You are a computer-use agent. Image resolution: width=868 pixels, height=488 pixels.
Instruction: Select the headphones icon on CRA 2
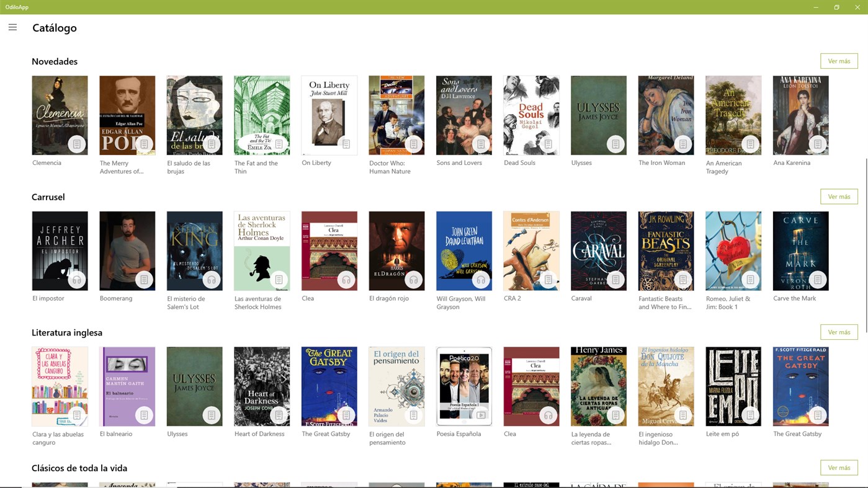click(548, 279)
